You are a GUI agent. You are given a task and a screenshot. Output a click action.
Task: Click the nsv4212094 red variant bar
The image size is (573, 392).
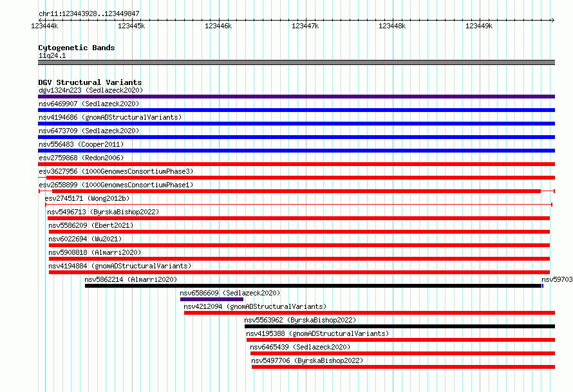click(370, 313)
